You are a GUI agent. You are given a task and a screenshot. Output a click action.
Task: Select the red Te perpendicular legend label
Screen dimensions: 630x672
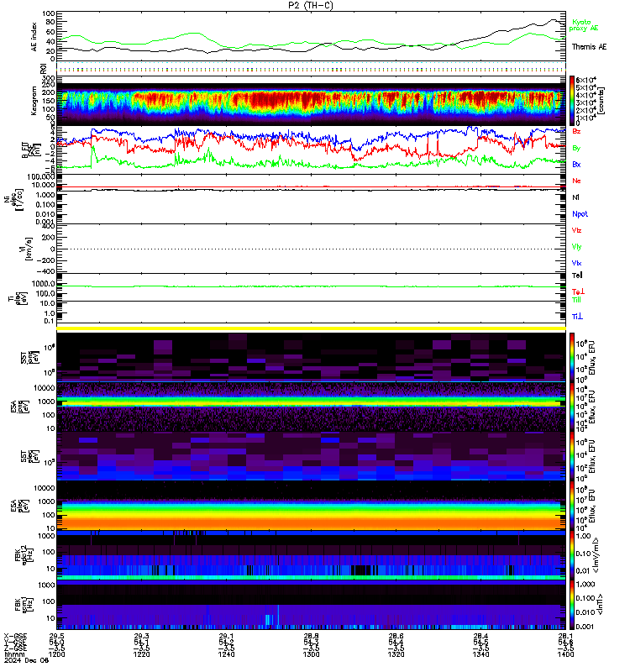click(578, 291)
